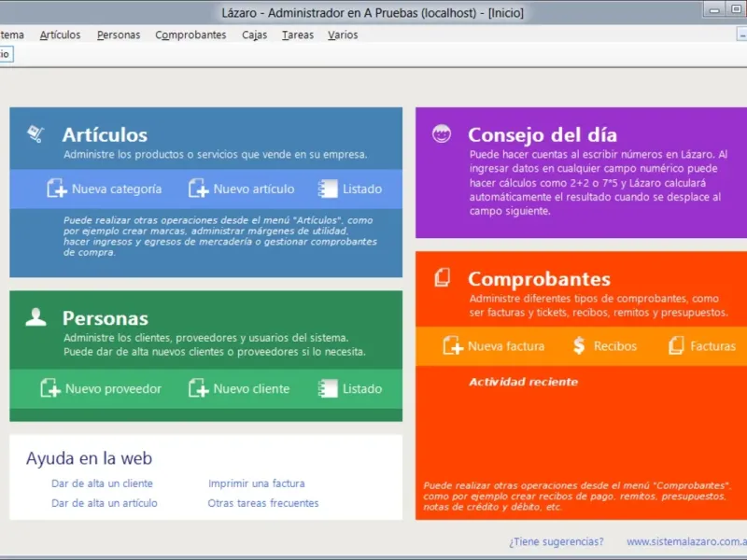The width and height of the screenshot is (747, 560).
Task: Click the Nuevo proveedor document-plus icon
Action: click(x=50, y=388)
